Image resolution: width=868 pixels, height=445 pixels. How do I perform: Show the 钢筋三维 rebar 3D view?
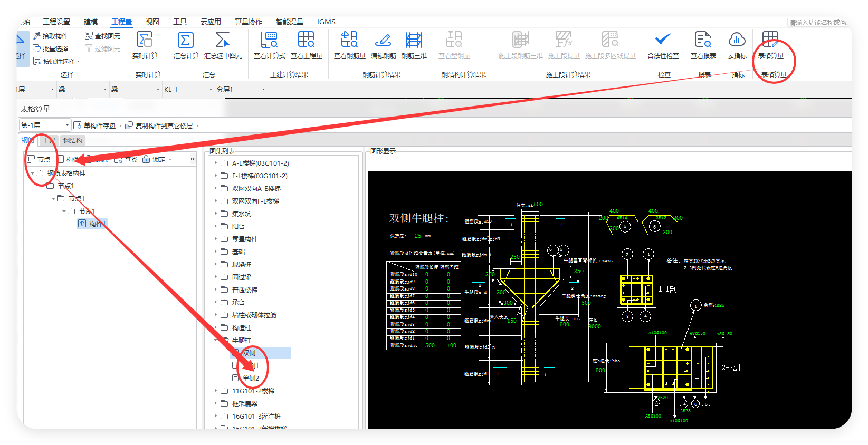(414, 45)
